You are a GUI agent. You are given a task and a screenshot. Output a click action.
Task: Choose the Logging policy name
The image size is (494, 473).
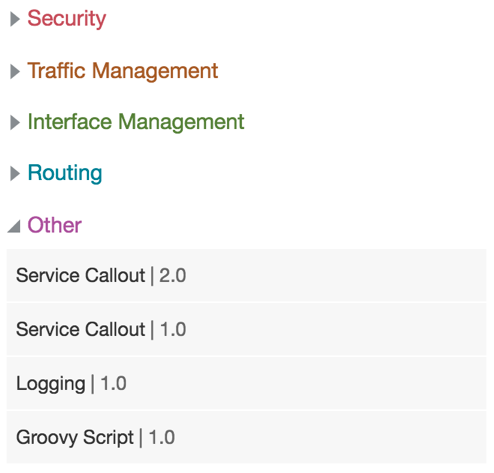pyautogui.click(x=51, y=384)
